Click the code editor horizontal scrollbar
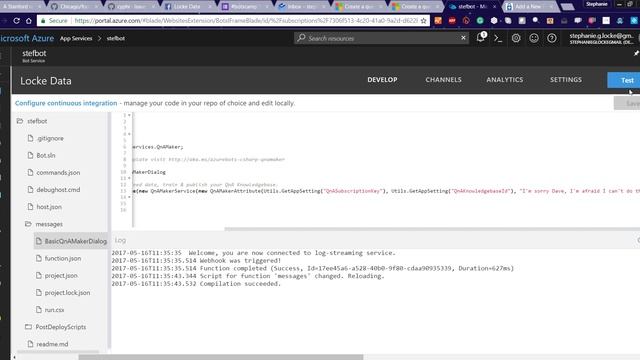The width and height of the screenshot is (640, 360). (x=432, y=229)
